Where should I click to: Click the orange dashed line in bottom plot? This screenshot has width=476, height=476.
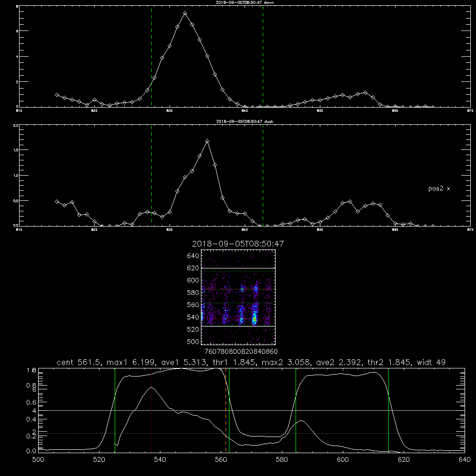tap(226, 410)
